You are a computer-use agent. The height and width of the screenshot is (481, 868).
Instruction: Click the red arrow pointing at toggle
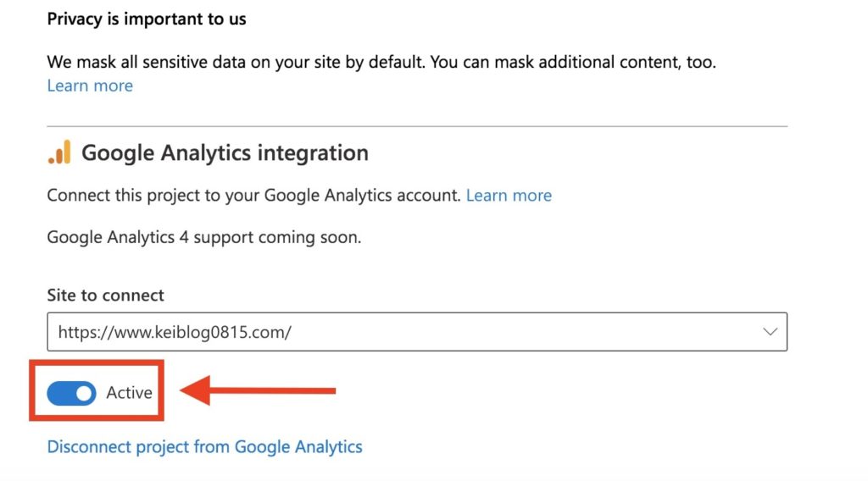[258, 390]
